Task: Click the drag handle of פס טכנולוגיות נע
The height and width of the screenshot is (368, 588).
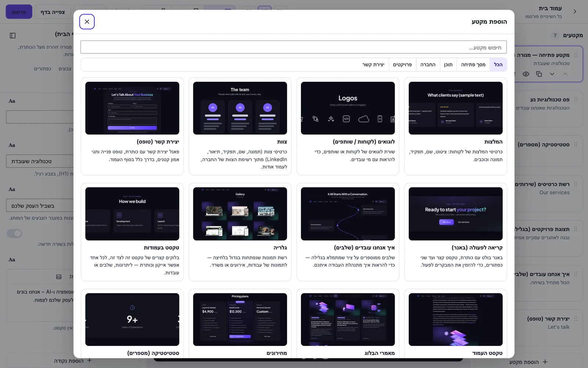Action: [576, 99]
